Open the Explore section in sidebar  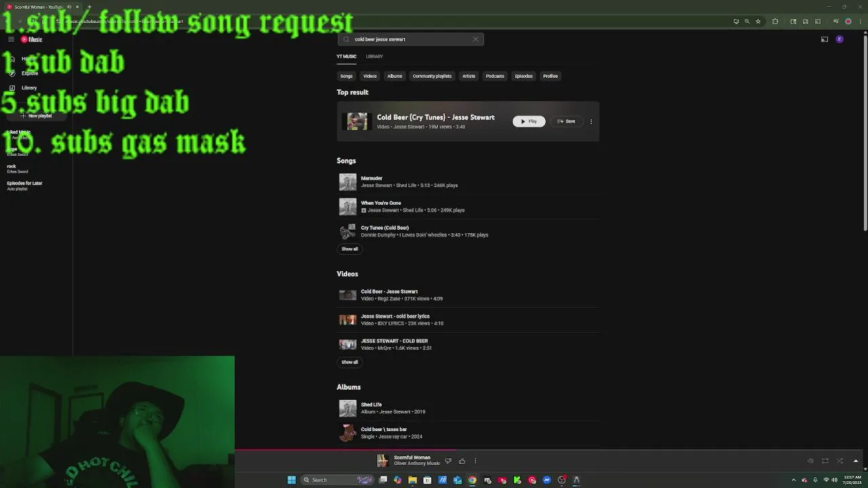pos(28,73)
